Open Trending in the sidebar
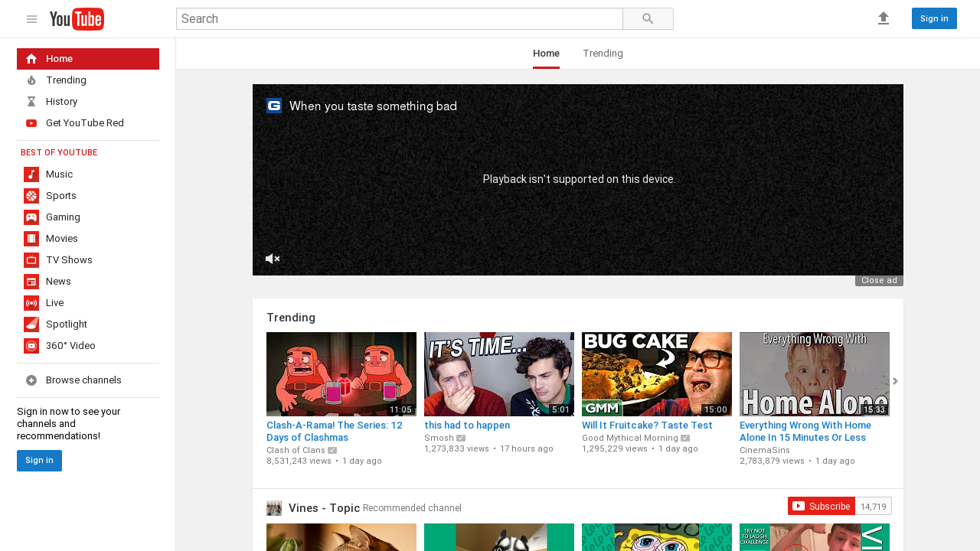The image size is (980, 551). [x=88, y=80]
